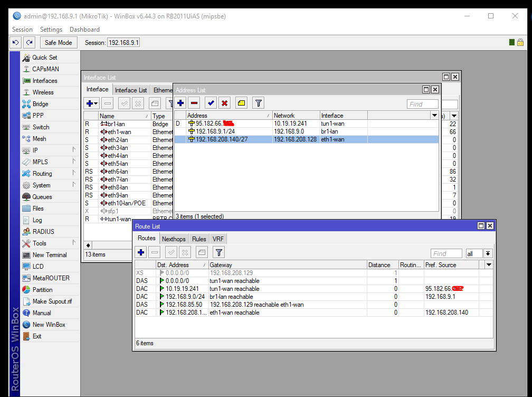Image resolution: width=532 pixels, height=397 pixels.
Task: Add comment with yellow note icon in Address List
Action: point(242,103)
